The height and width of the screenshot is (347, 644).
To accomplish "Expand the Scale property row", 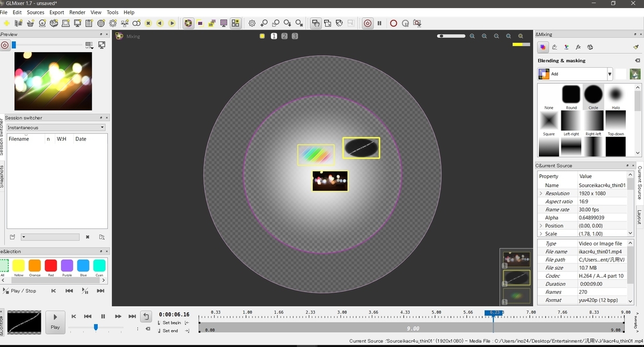I will (x=541, y=234).
